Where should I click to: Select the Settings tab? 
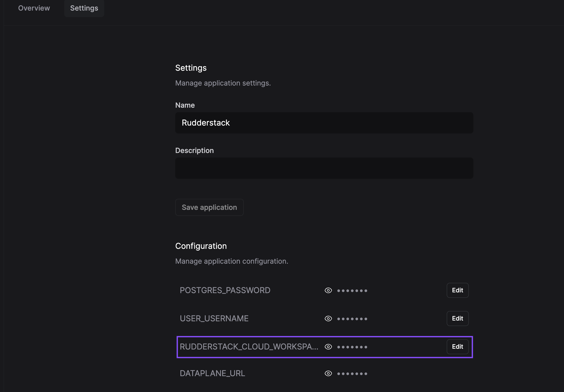pos(84,8)
